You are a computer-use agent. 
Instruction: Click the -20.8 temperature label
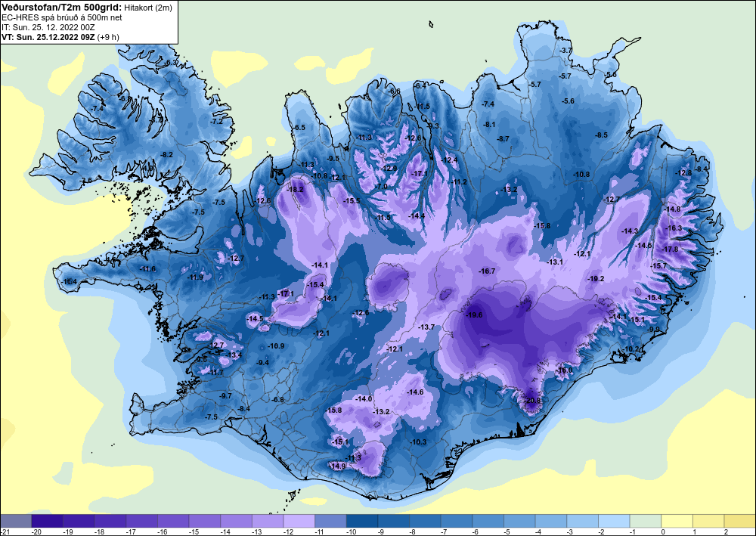[x=532, y=400]
